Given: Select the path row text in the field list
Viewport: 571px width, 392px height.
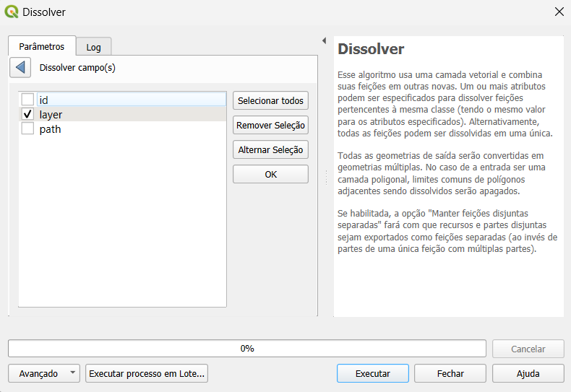Looking at the screenshot, I should [51, 129].
